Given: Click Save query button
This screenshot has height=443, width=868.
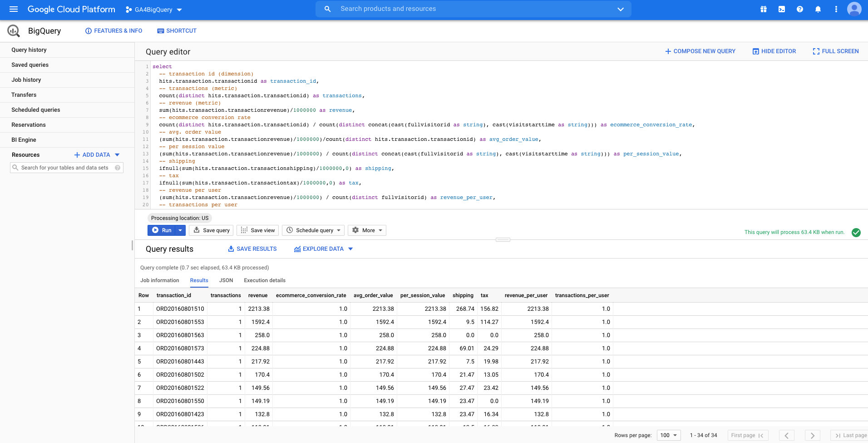Looking at the screenshot, I should click(x=211, y=230).
